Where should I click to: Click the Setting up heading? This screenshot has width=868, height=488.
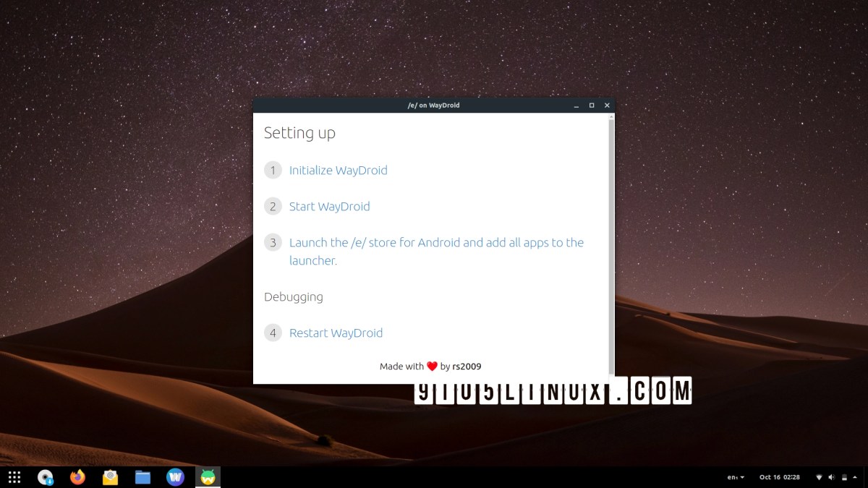click(299, 133)
